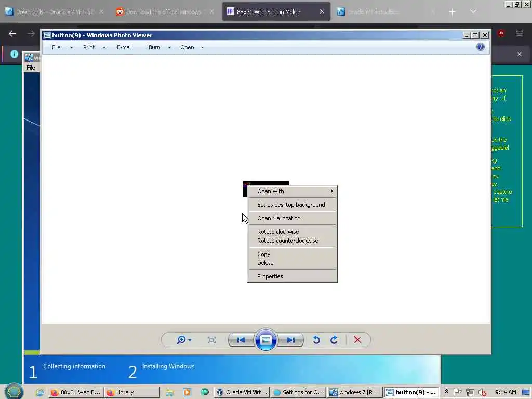Switch to Library taskbar button
Image resolution: width=532 pixels, height=399 pixels.
132,392
